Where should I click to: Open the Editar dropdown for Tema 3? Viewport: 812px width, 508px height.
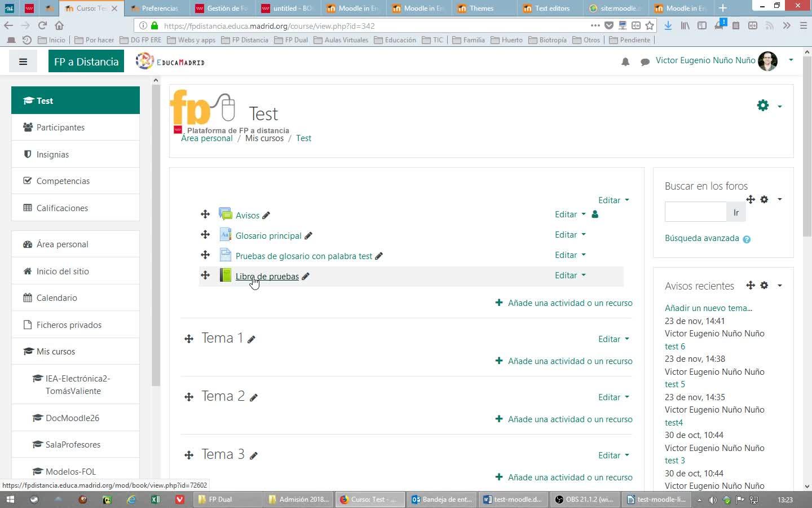[x=614, y=456]
